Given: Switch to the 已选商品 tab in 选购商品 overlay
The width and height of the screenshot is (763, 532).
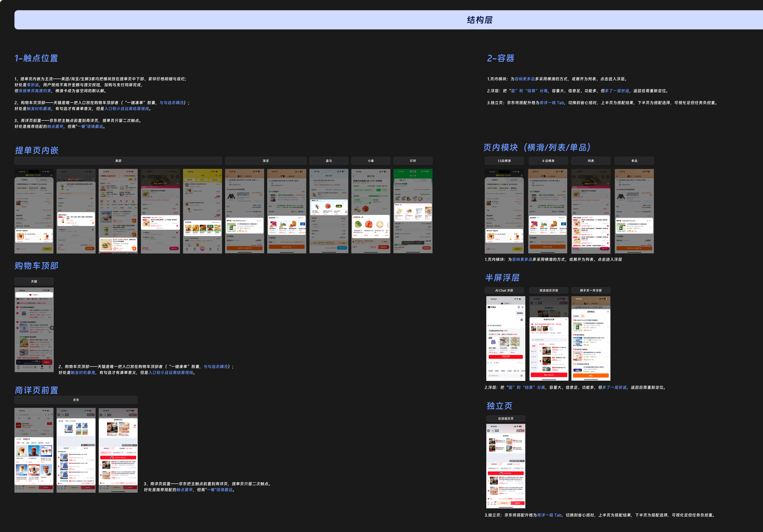Looking at the screenshot, I should coord(576,316).
